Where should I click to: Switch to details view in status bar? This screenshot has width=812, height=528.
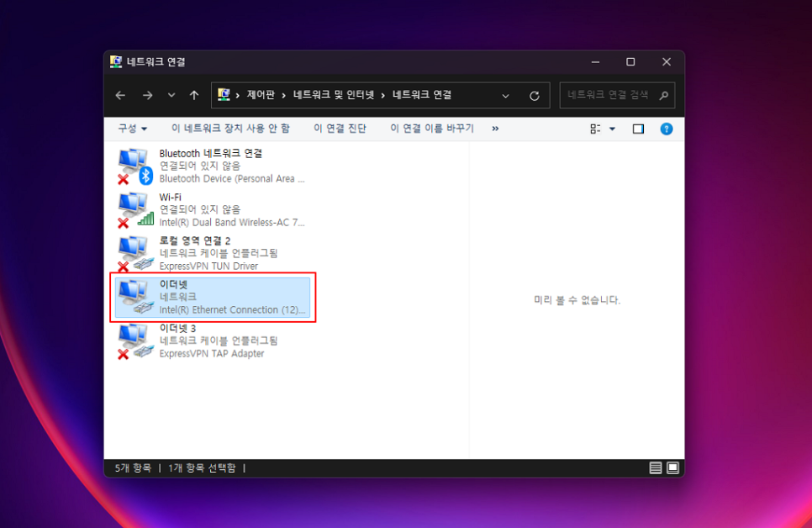656,468
